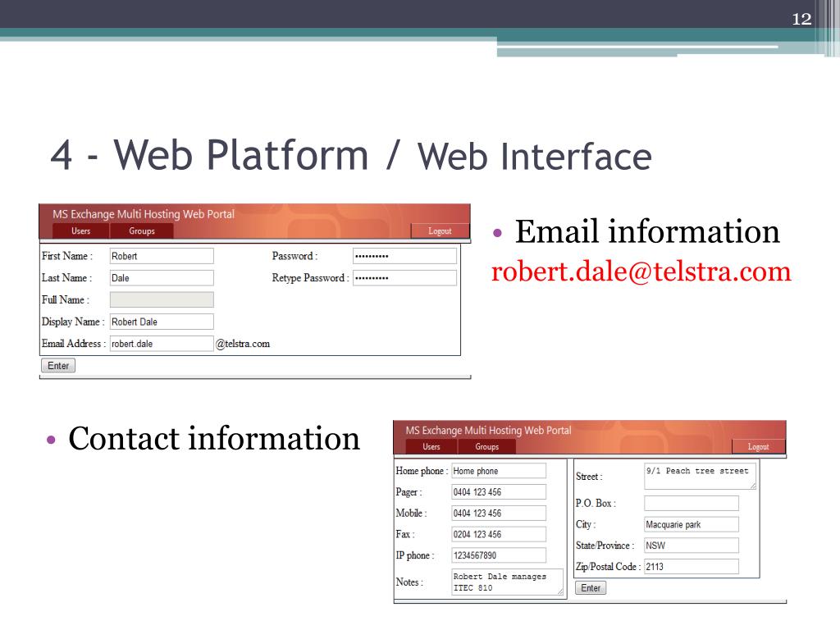
Task: Click the @telstra.com domain suffix text
Action: pyautogui.click(x=243, y=344)
